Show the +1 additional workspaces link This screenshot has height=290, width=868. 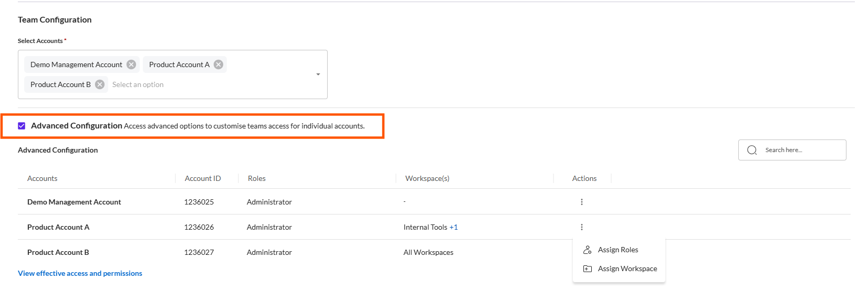[x=454, y=227]
